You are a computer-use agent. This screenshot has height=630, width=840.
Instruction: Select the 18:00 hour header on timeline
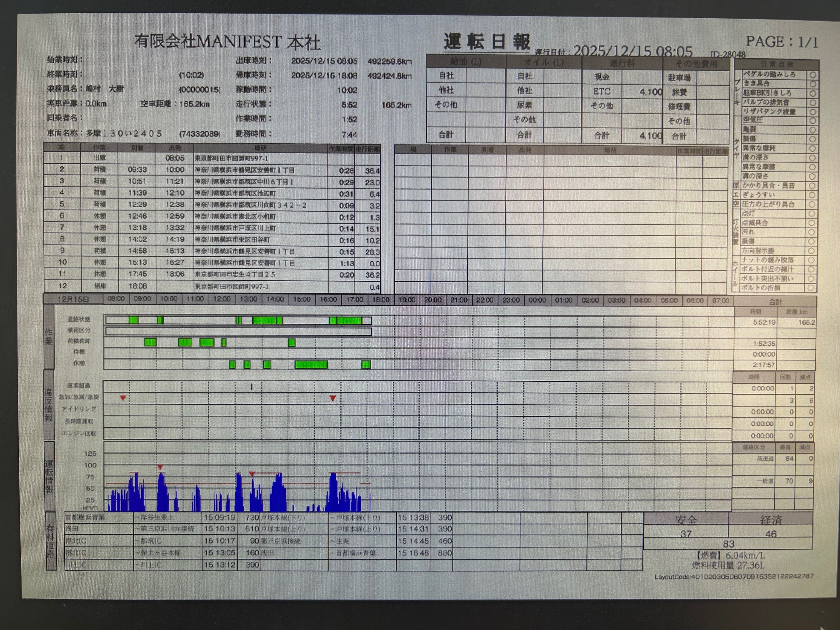click(380, 300)
